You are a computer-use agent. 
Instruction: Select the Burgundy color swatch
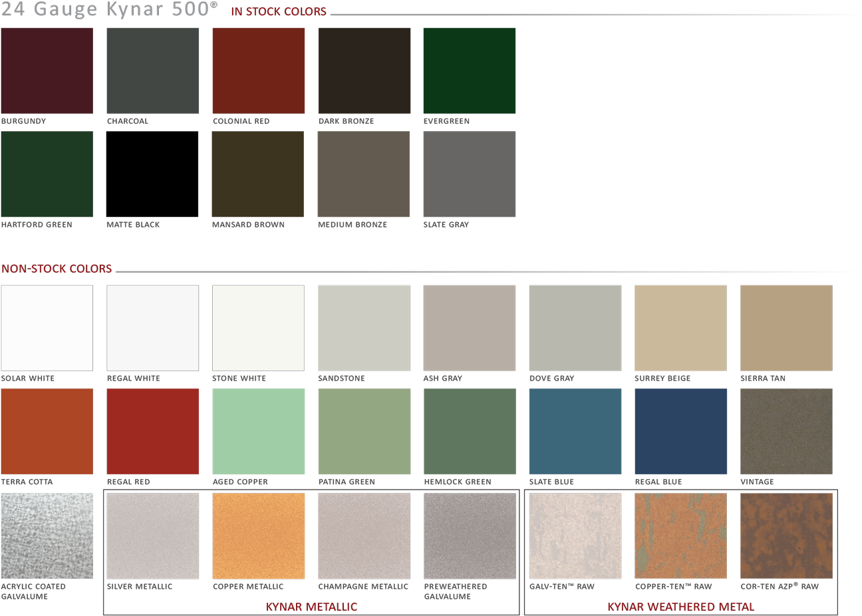pyautogui.click(x=47, y=71)
